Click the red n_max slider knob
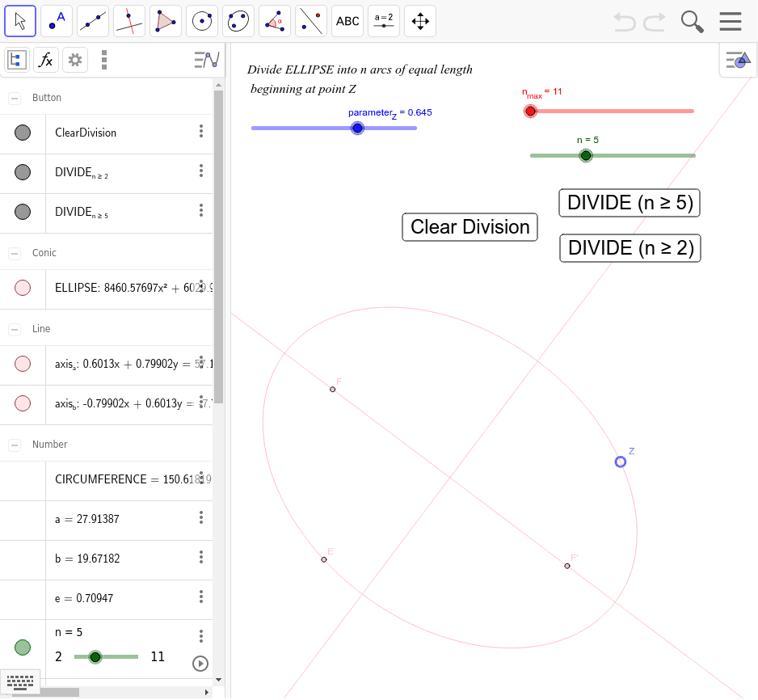The height and width of the screenshot is (700, 758). pos(530,112)
